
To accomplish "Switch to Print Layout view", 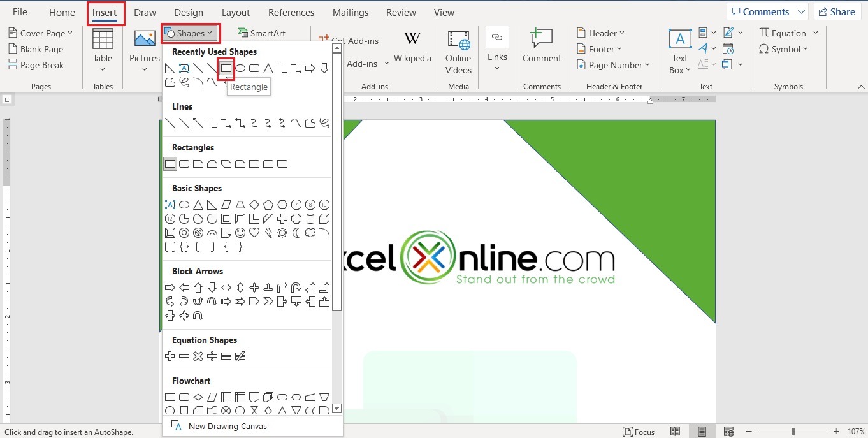I will pyautogui.click(x=702, y=432).
